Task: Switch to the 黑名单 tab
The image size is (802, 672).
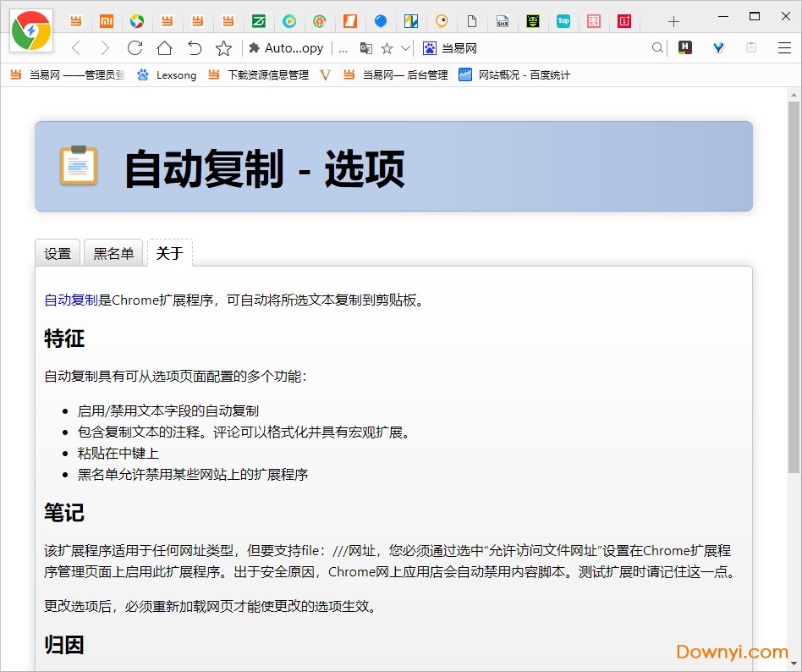Action: point(113,253)
